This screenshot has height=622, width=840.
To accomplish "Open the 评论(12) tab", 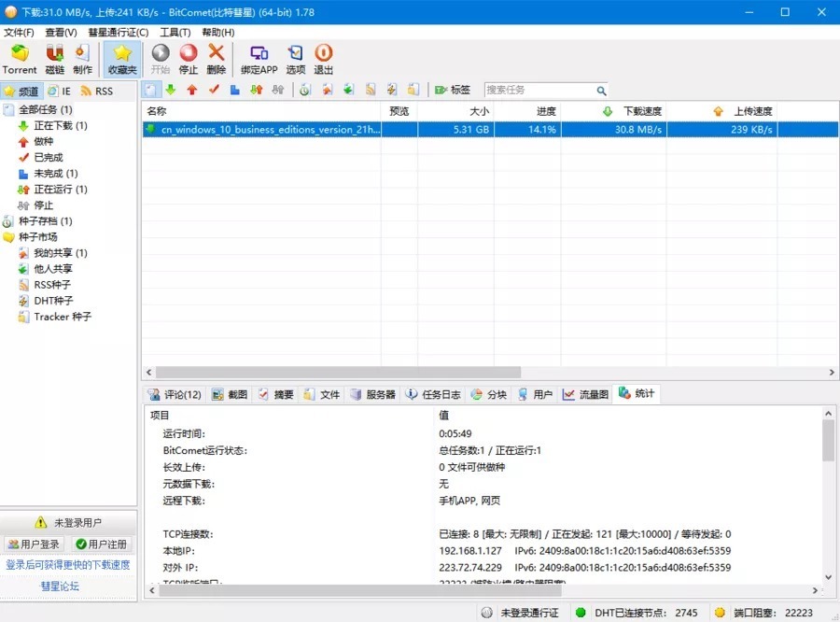I will 175,395.
